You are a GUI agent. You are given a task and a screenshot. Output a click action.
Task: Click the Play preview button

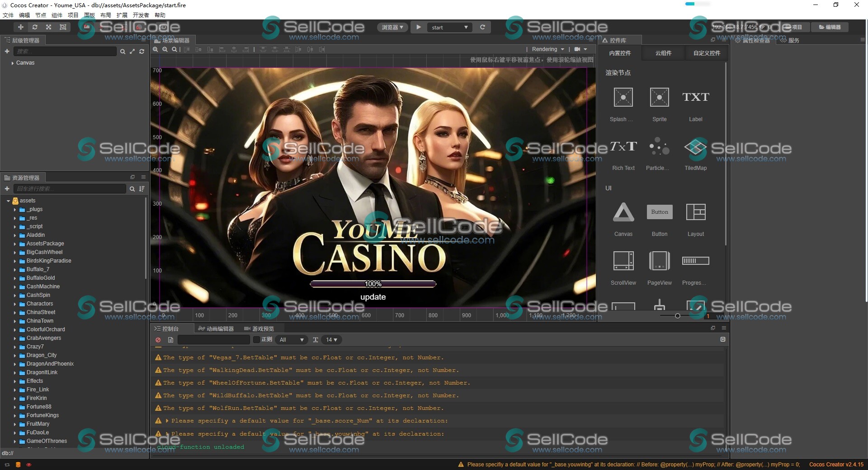click(x=419, y=27)
